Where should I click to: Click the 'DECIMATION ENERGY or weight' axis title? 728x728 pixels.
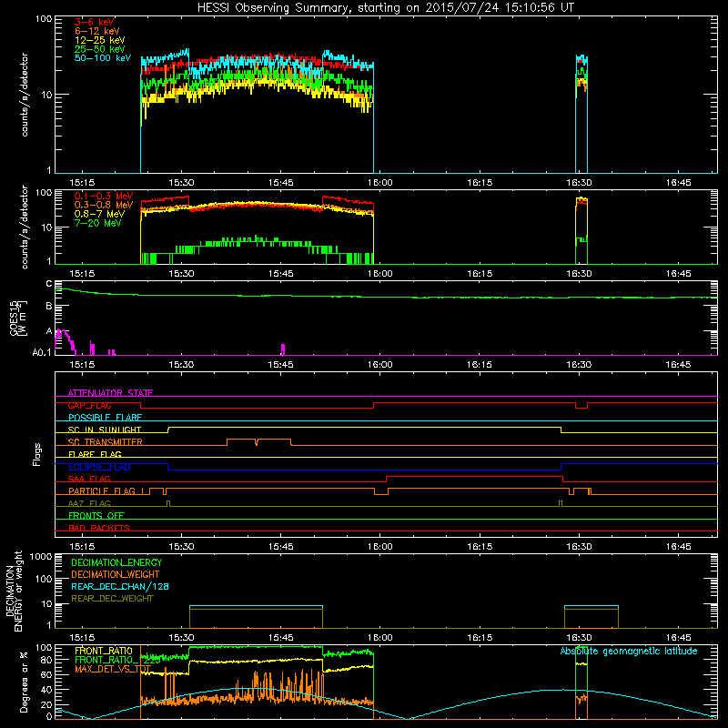pos(14,591)
